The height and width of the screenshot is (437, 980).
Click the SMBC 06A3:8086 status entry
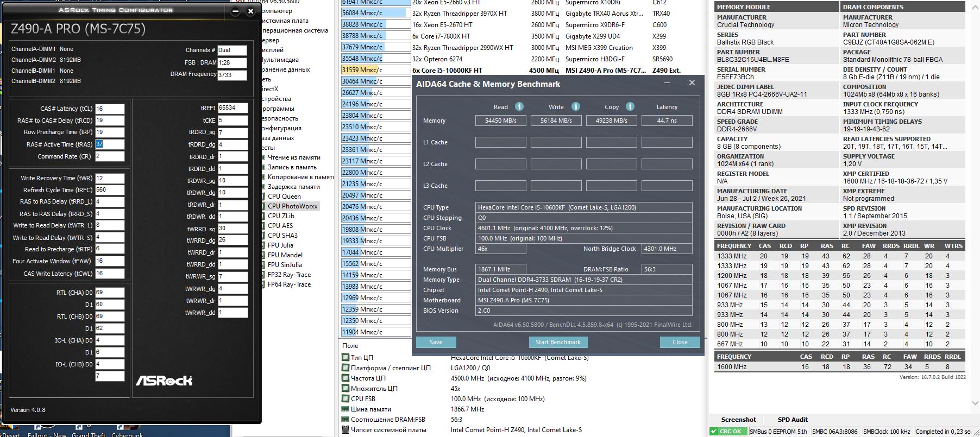click(x=835, y=432)
